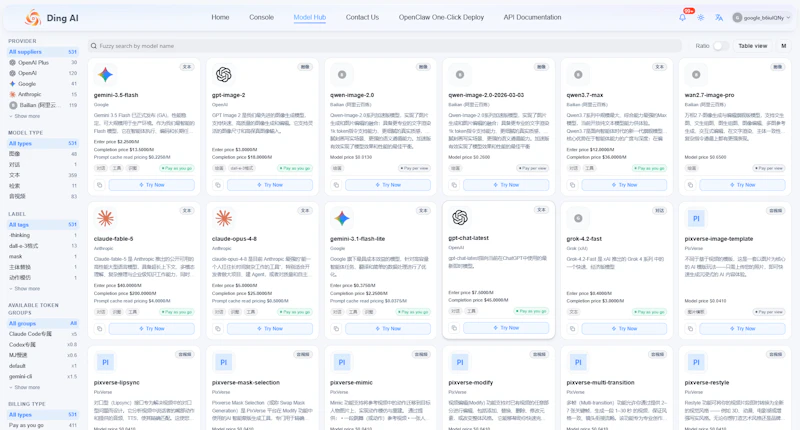Click the pixverse-lipsync PI logo

point(106,362)
